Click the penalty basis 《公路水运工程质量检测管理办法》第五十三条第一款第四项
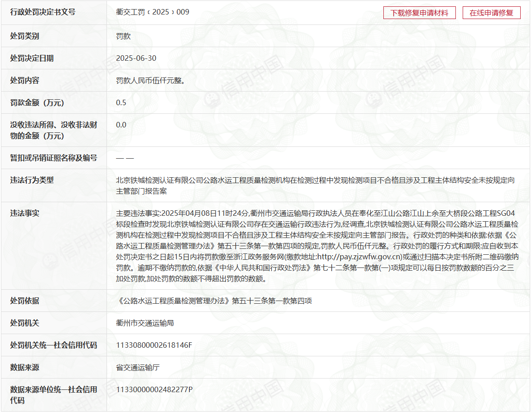 tap(214, 301)
